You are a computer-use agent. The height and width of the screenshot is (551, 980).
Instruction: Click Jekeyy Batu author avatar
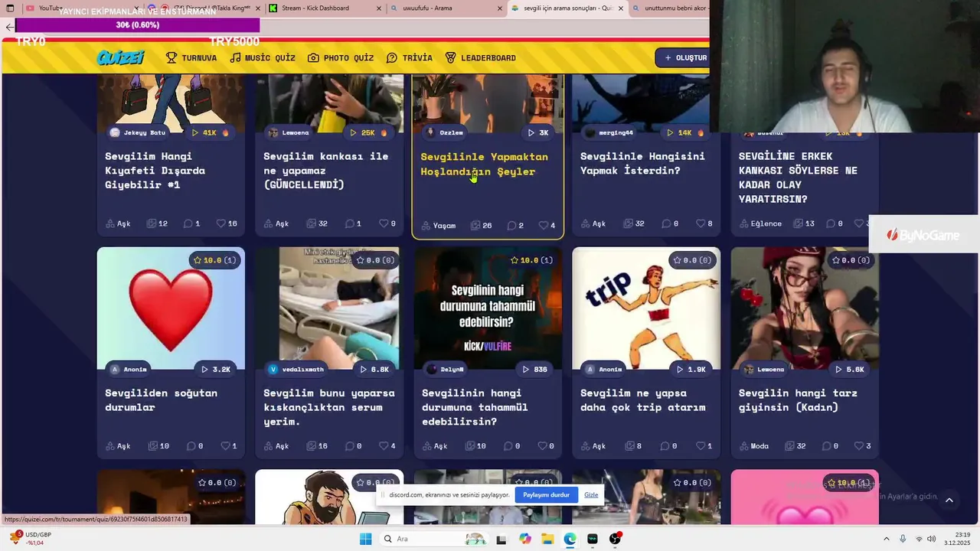pyautogui.click(x=115, y=132)
